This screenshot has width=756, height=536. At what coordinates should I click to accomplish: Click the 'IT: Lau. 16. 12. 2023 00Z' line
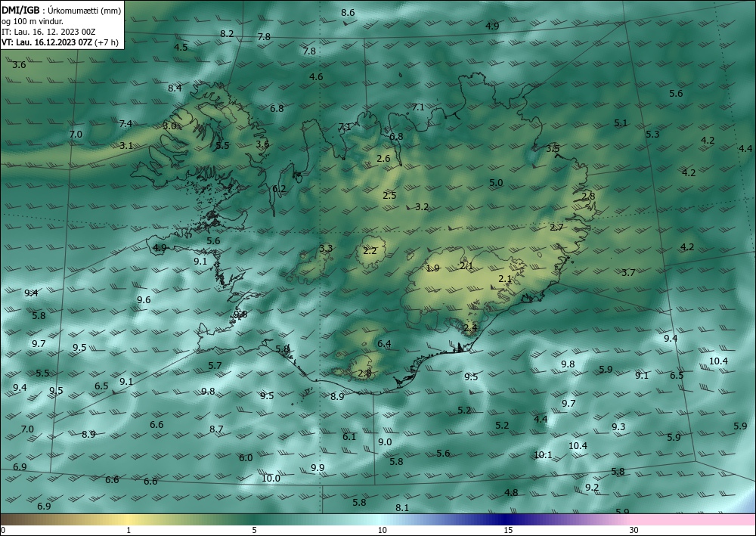coord(48,32)
